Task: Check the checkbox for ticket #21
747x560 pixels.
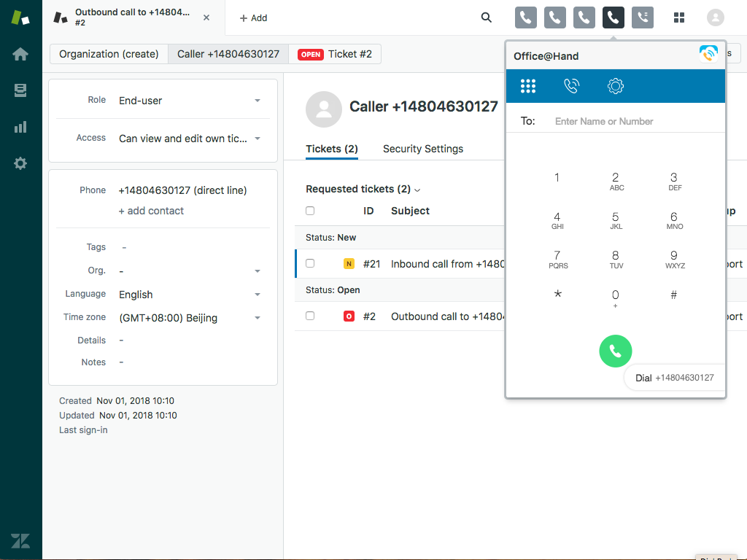Action: [310, 263]
